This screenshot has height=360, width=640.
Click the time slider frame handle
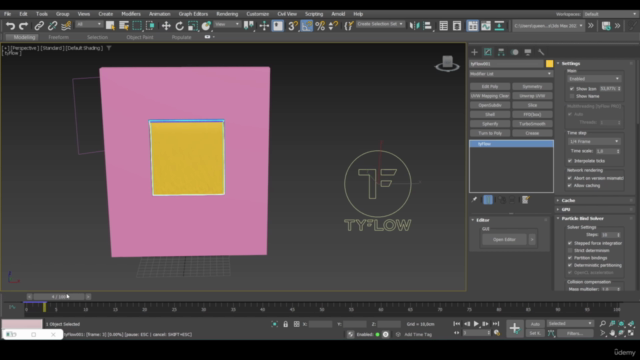click(59, 297)
